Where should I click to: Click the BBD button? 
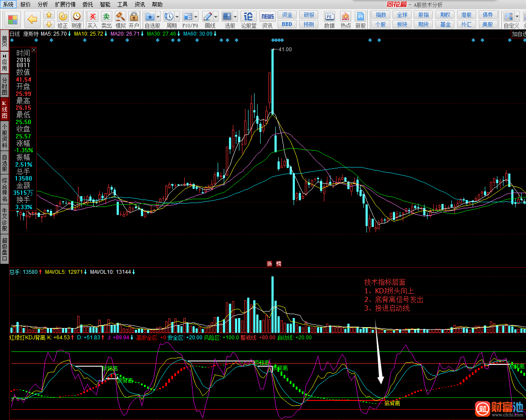coord(287,24)
